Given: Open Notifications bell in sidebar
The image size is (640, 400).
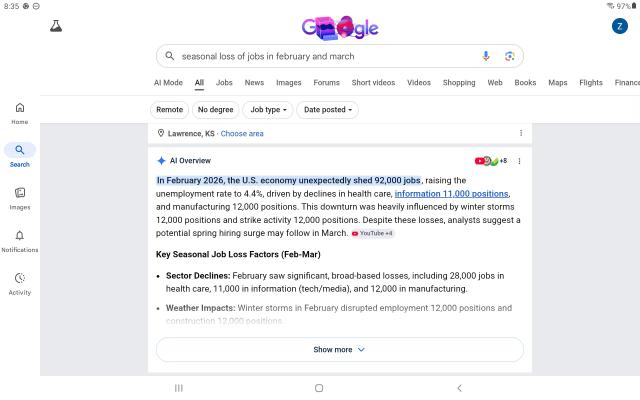Looking at the screenshot, I should click(20, 241).
